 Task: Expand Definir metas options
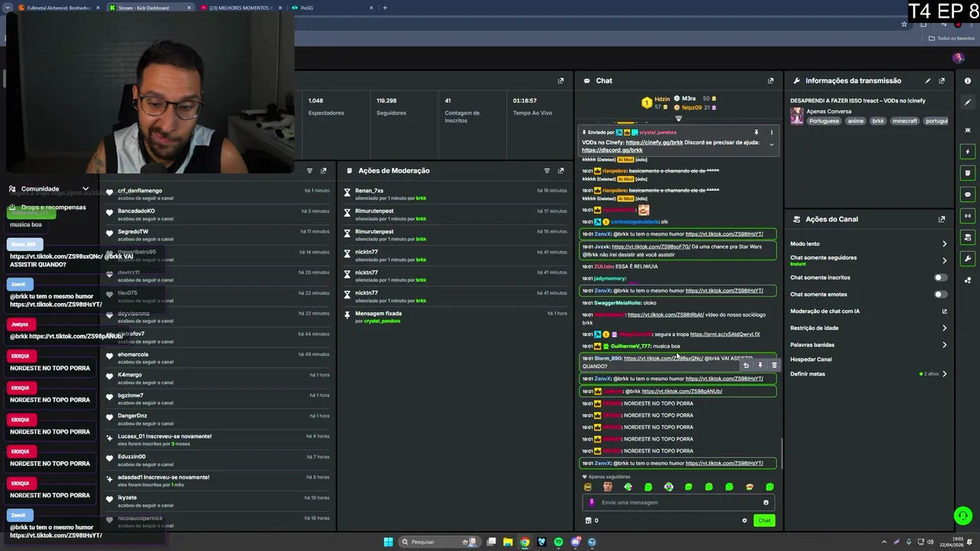(944, 374)
